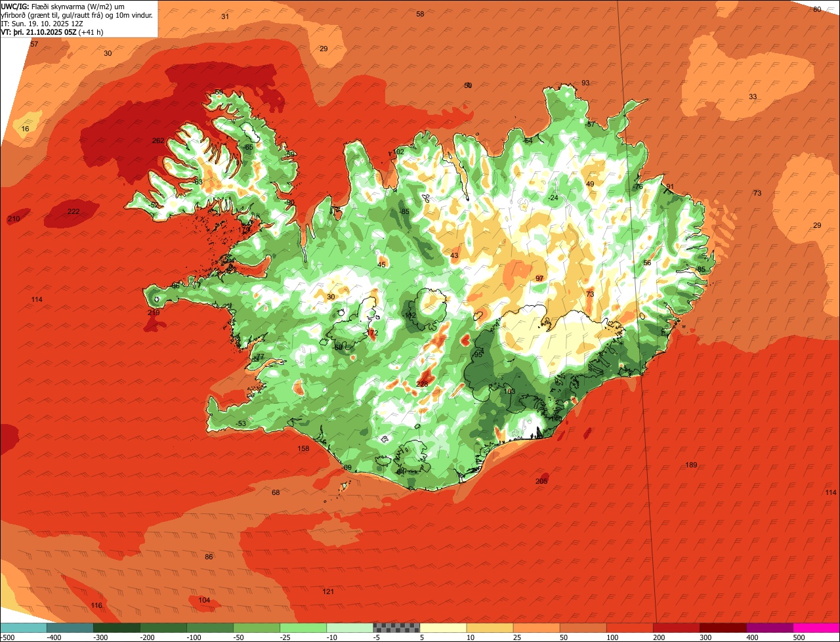Viewport: 840px width, 642px height.
Task: Select the green -100 to -50 legend swatch
Action: tap(210, 628)
